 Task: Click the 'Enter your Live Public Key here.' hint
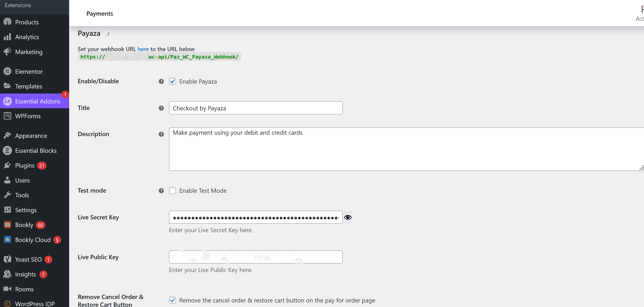click(x=211, y=270)
